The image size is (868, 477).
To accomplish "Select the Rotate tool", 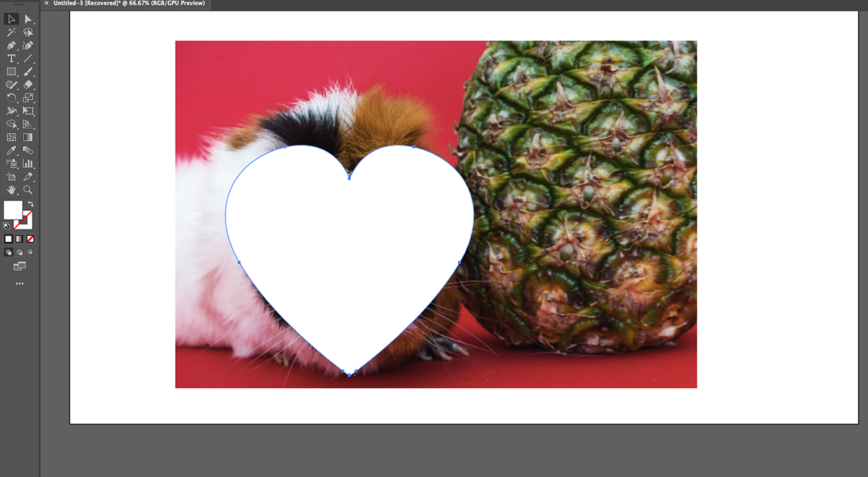I will [x=11, y=98].
